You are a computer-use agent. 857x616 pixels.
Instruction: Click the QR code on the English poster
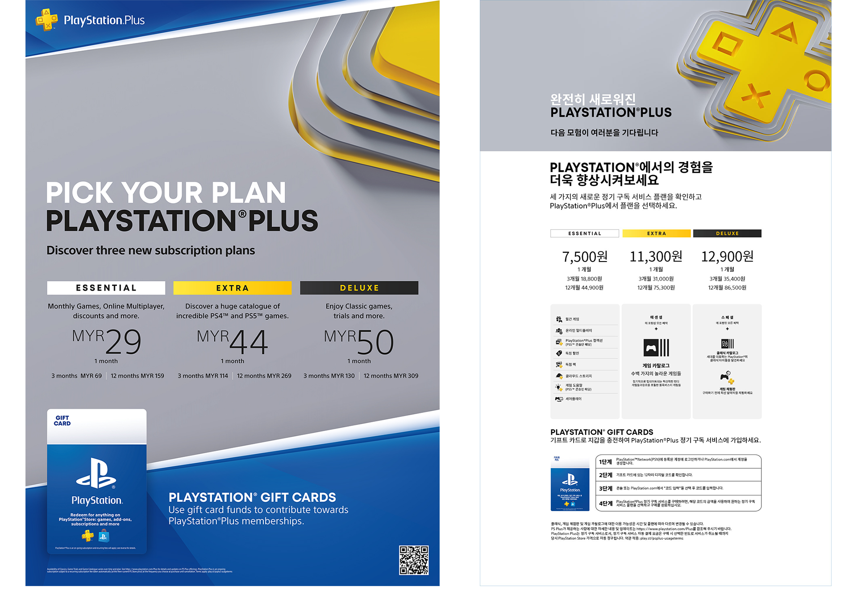[x=414, y=560]
